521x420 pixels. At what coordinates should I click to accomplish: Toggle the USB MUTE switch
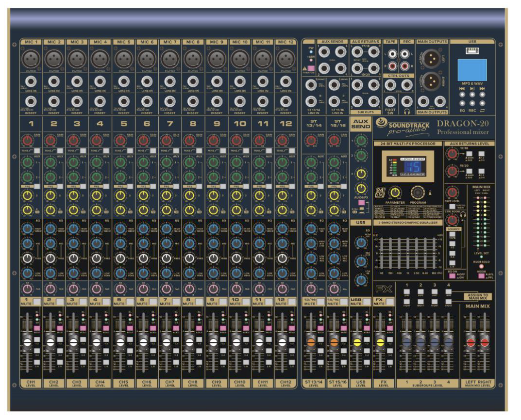pos(367,302)
